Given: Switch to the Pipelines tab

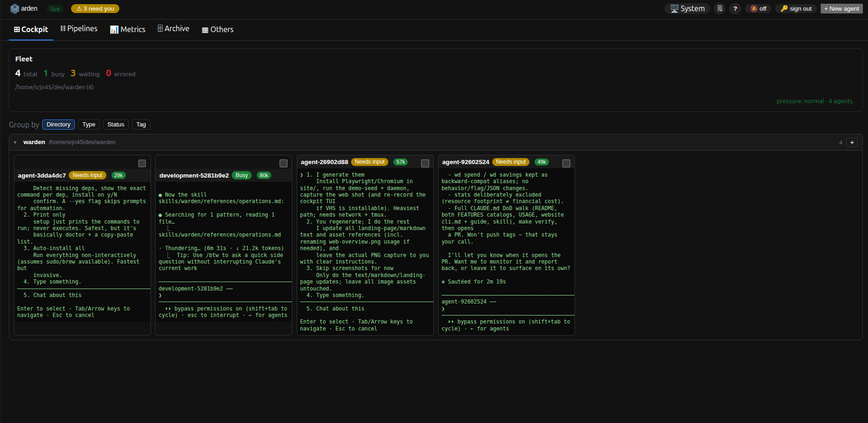Looking at the screenshot, I should click(x=79, y=29).
